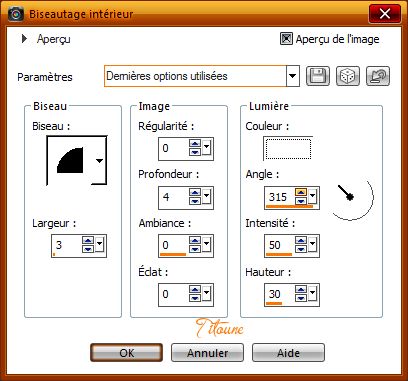Open the Angle slider dropdown

(312, 196)
